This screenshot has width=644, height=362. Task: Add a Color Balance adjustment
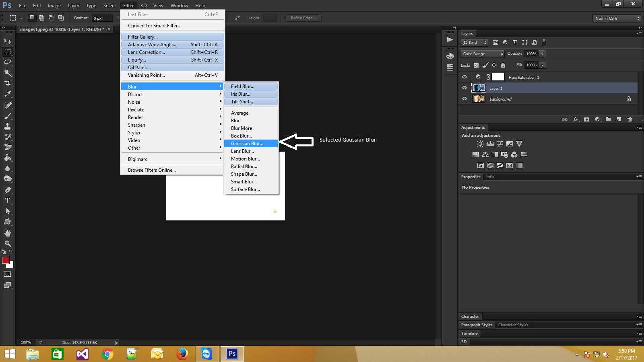tap(485, 154)
